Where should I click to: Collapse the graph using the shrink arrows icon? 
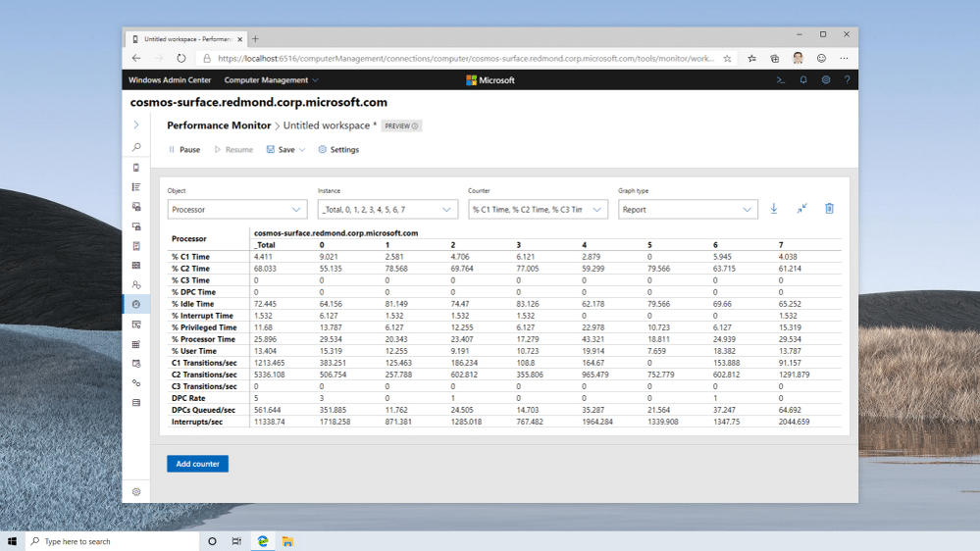point(801,209)
